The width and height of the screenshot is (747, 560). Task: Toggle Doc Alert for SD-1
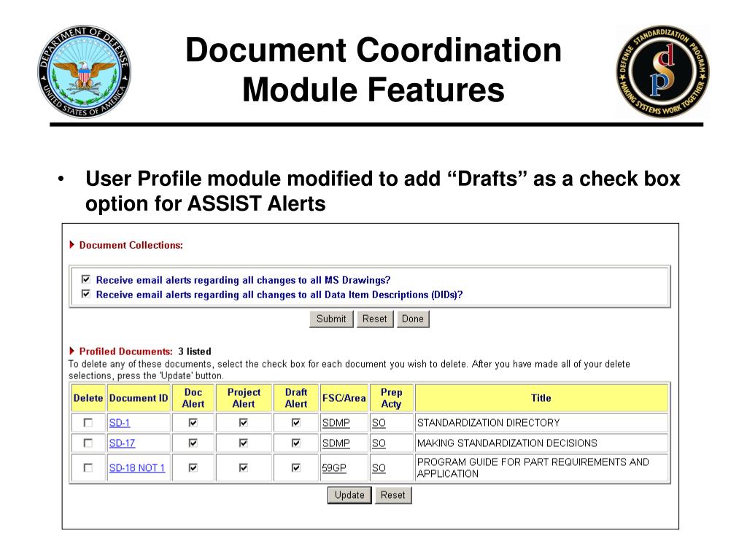(x=193, y=422)
